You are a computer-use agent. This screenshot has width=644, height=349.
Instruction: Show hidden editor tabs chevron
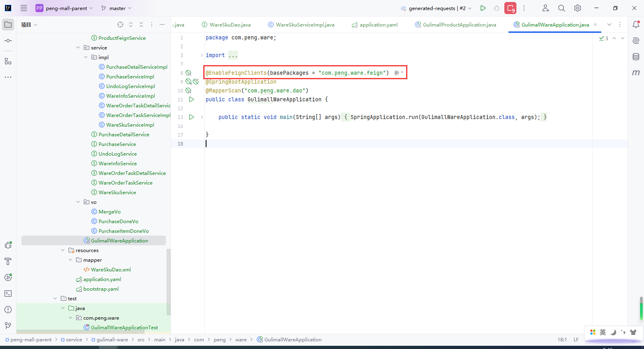pyautogui.click(x=609, y=25)
